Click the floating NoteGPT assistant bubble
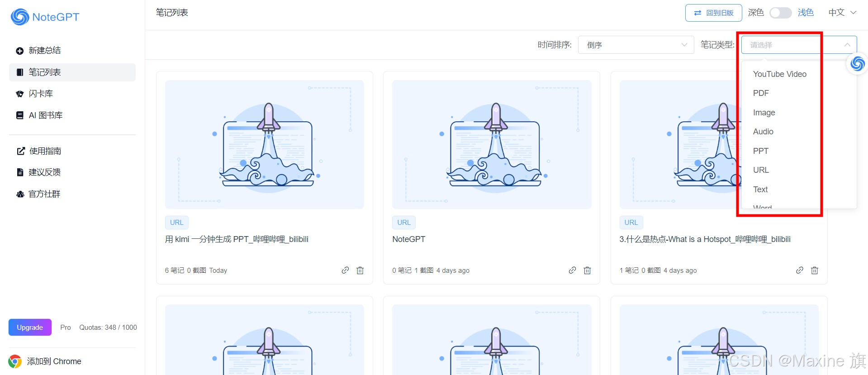 pyautogui.click(x=857, y=63)
